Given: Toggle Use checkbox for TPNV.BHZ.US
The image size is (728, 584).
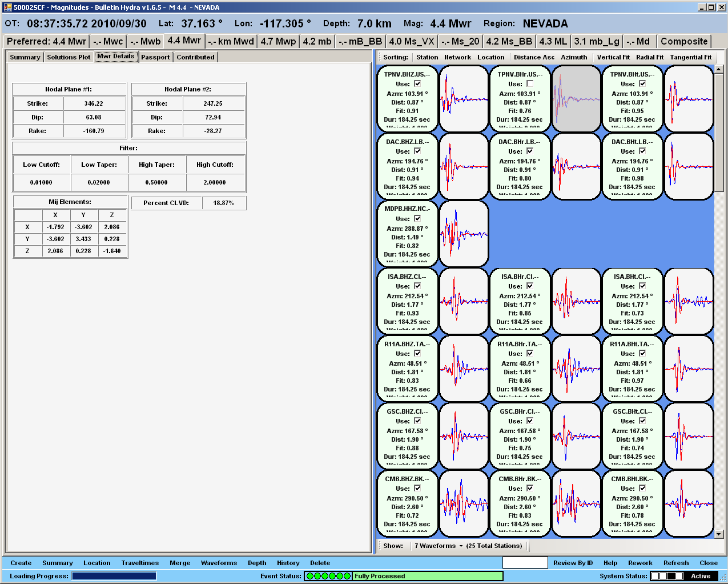Looking at the screenshot, I should coord(417,83).
